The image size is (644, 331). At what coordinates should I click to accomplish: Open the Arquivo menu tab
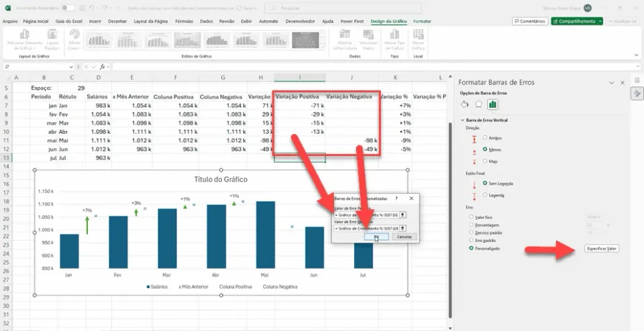click(10, 21)
